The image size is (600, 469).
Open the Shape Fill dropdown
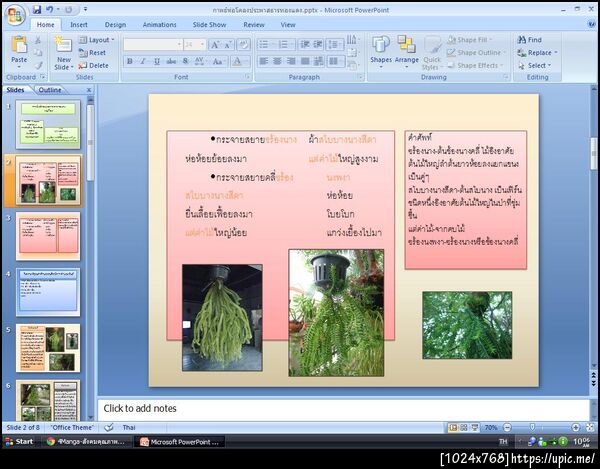coord(470,40)
